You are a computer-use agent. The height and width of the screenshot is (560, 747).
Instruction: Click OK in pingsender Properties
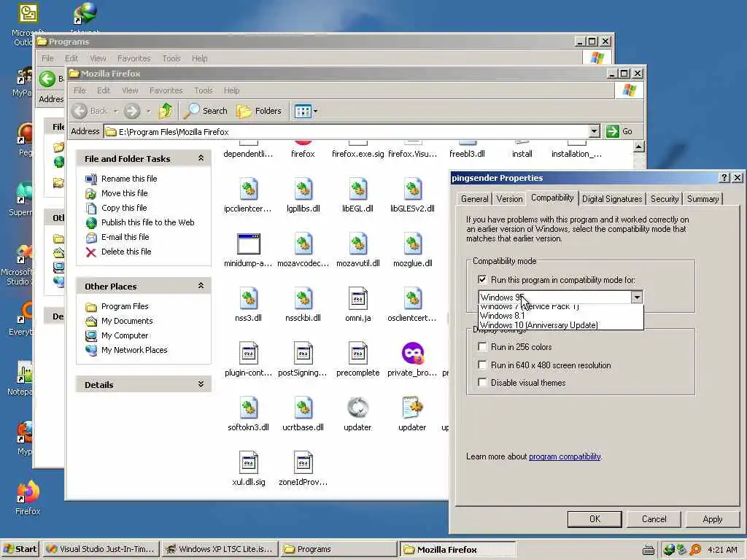(595, 519)
